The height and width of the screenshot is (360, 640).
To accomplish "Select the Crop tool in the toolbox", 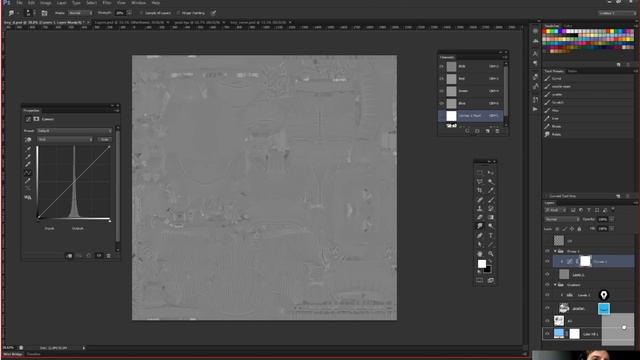I will 480,191.
